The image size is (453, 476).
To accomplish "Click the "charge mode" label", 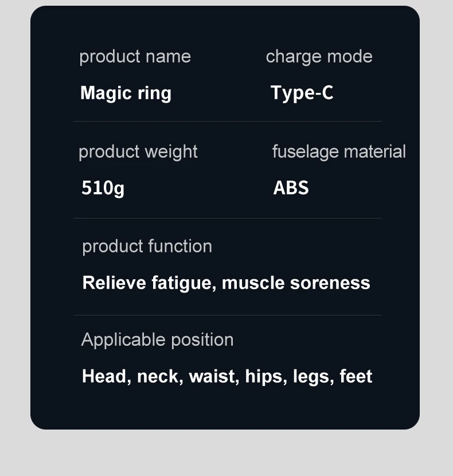I will 319,57.
